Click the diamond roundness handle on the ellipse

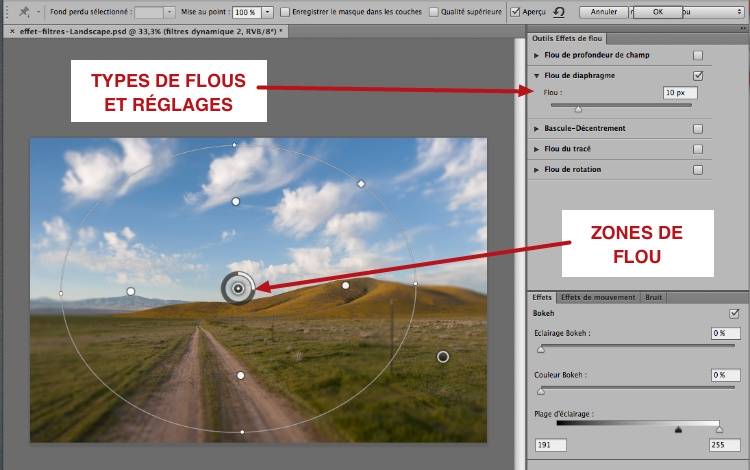(361, 184)
